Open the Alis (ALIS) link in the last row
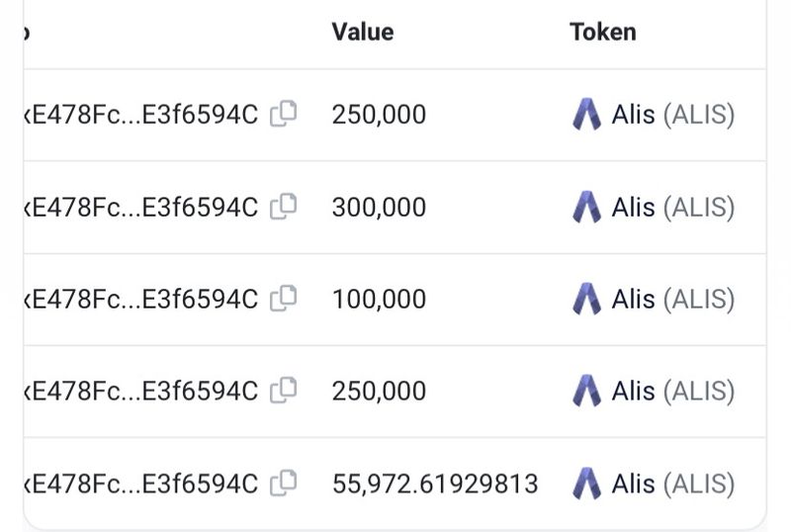The width and height of the screenshot is (791, 532). (672, 484)
